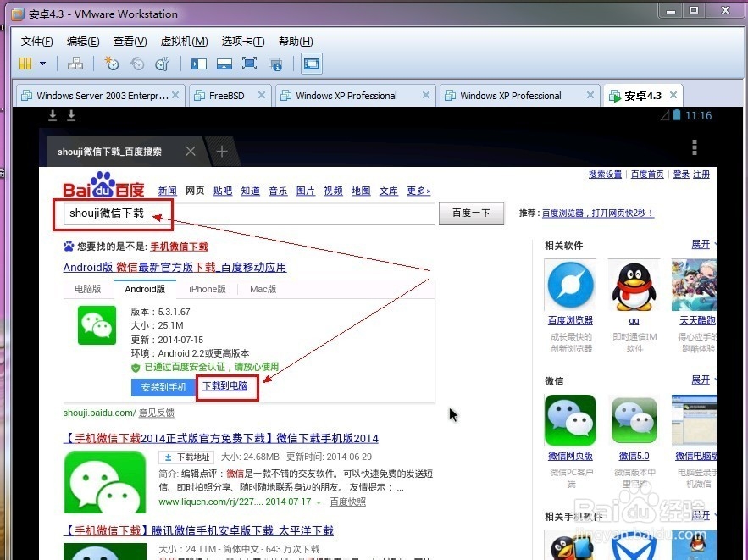748x560 pixels.
Task: Enter full screen mode icon
Action: 250,64
